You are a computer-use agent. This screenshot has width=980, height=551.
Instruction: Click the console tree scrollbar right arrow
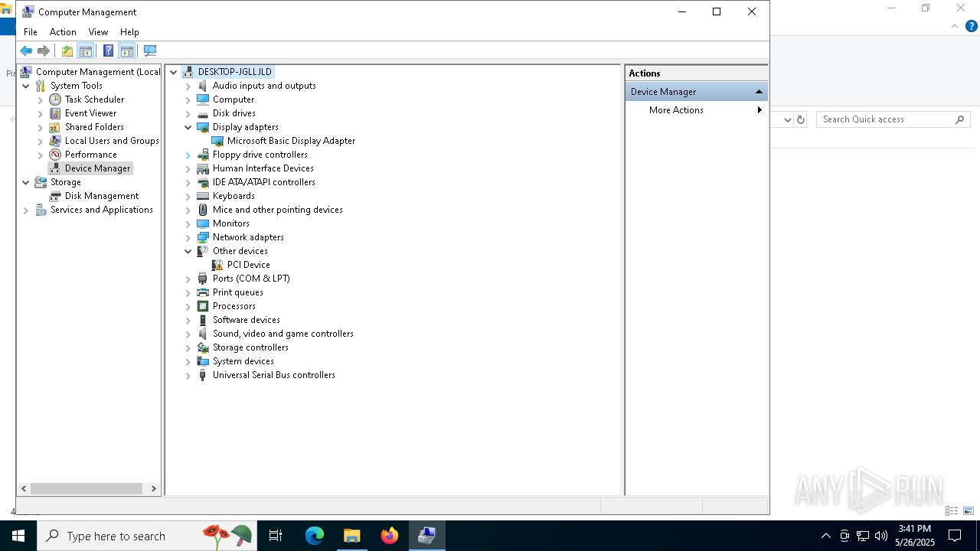[153, 488]
